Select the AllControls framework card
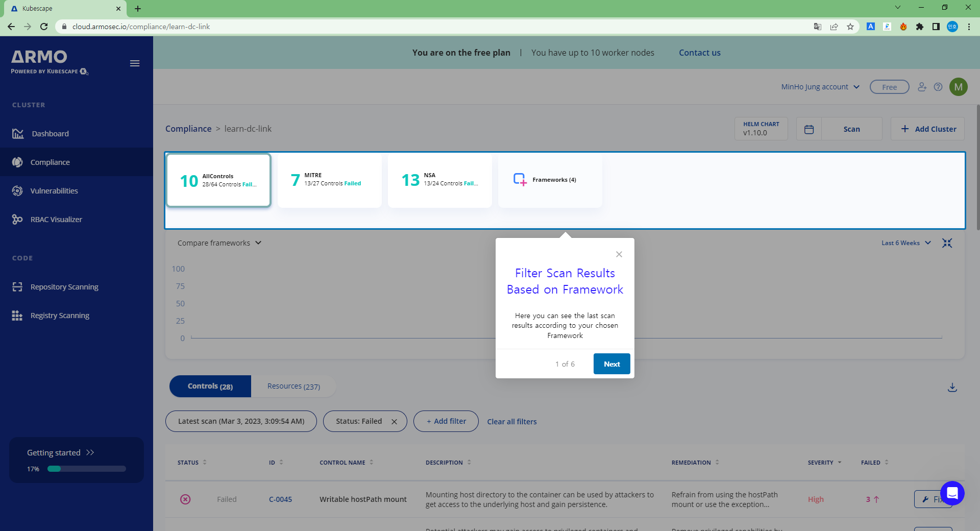980x531 pixels. pyautogui.click(x=218, y=180)
